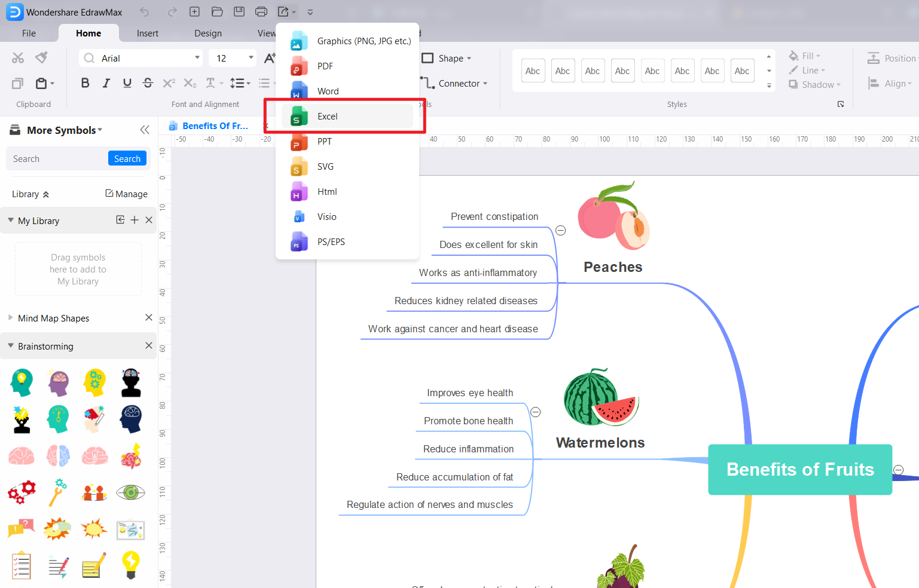Switch to the Insert tab
The image size is (919, 588).
point(148,33)
